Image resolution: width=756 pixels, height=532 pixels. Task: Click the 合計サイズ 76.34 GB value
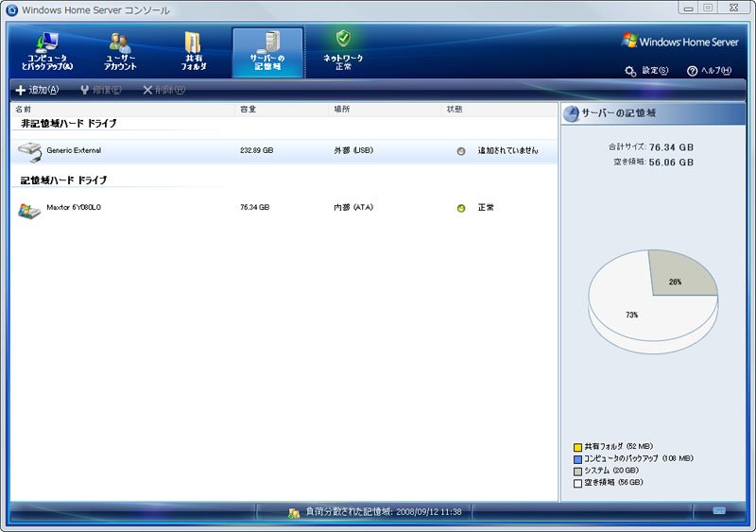coord(671,147)
